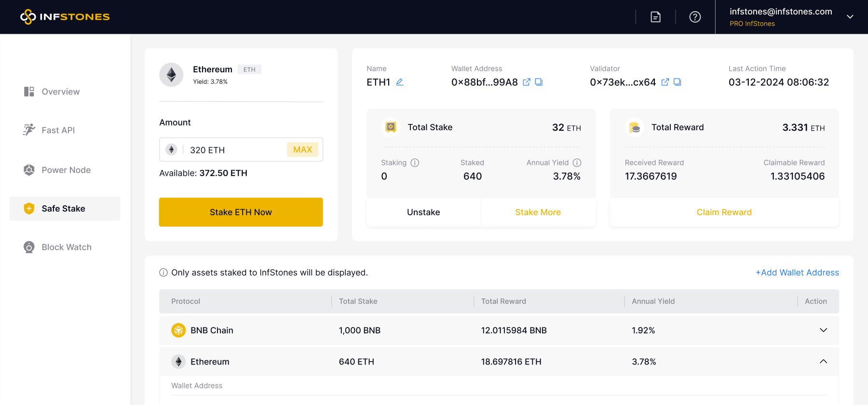The image size is (868, 405).
Task: Click the MAX amount button
Action: click(x=303, y=149)
